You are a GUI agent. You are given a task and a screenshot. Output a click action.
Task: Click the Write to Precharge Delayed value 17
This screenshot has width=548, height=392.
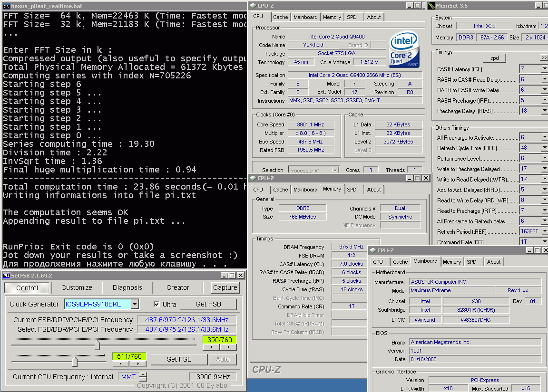[x=530, y=169]
